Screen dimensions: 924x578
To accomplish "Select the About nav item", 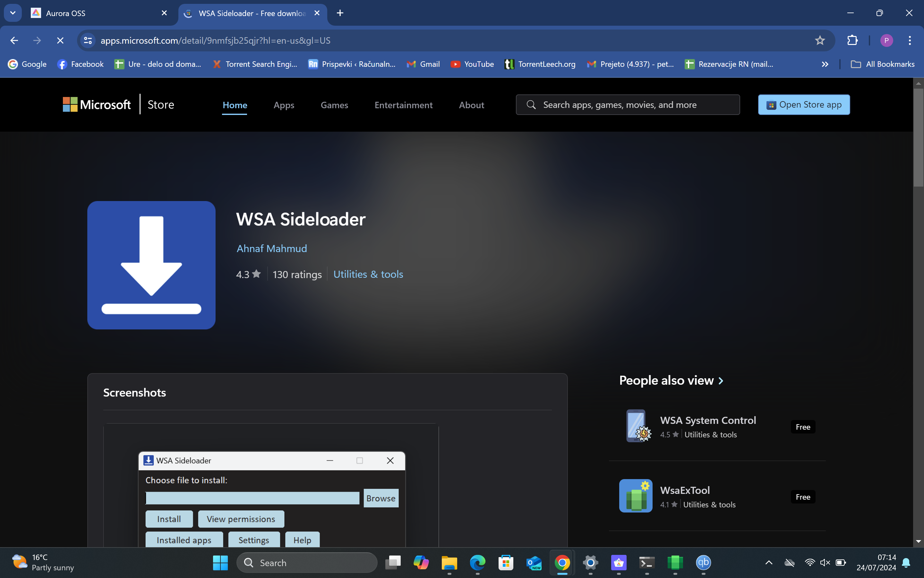I will (472, 105).
